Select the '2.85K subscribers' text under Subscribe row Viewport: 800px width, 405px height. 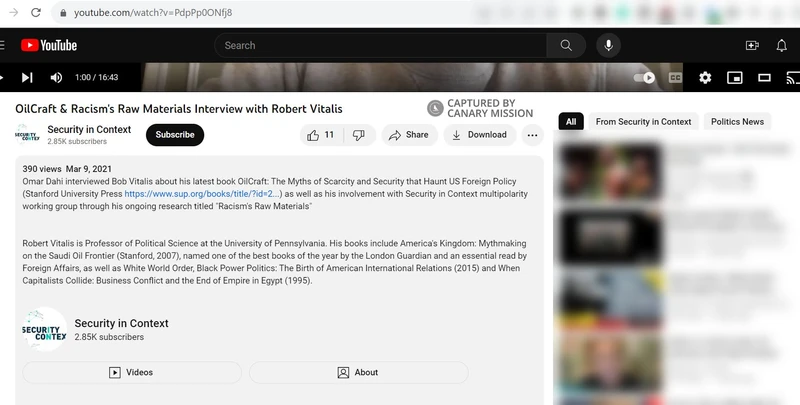coord(77,142)
